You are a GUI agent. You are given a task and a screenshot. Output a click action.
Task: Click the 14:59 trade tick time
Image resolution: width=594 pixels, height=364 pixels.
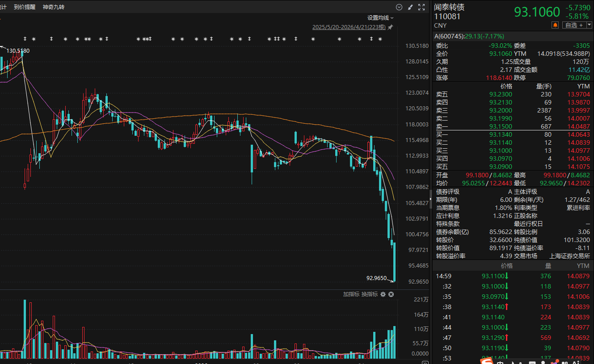[x=444, y=276]
